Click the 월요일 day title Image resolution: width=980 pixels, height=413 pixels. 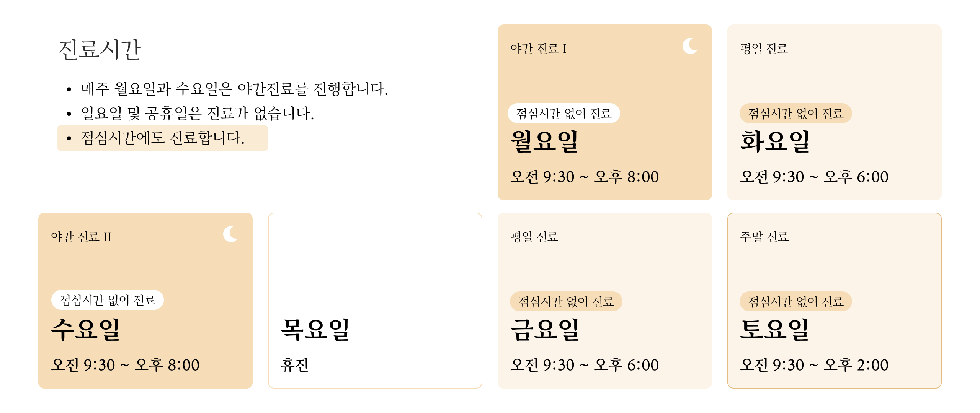(x=544, y=141)
